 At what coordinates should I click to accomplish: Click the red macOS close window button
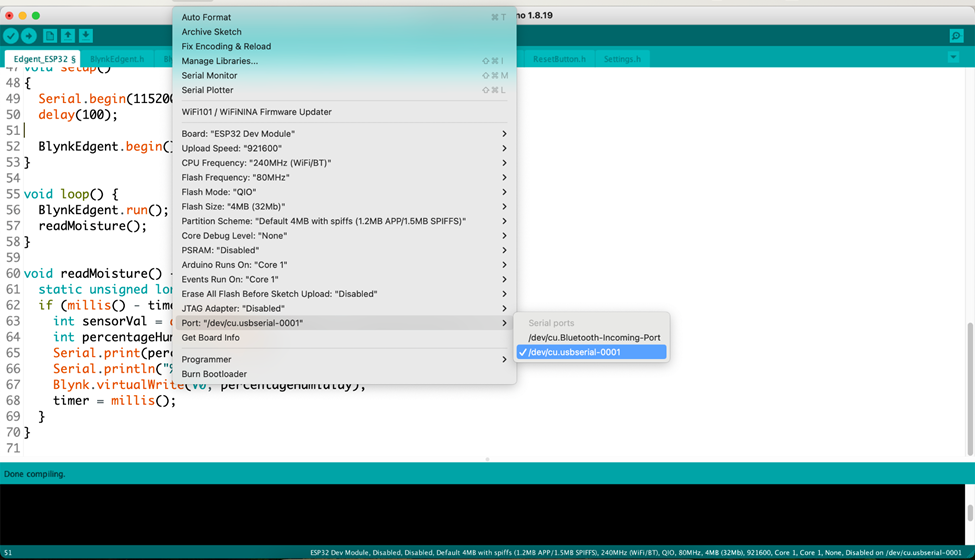[9, 16]
